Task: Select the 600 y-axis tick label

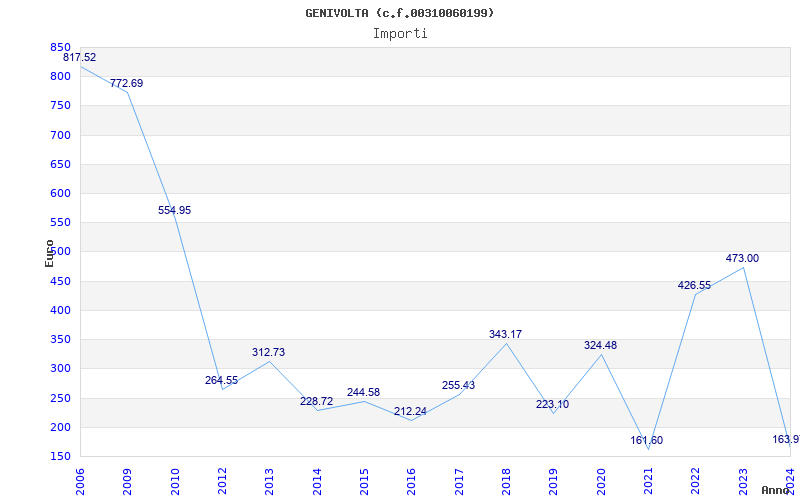Action: (x=60, y=193)
